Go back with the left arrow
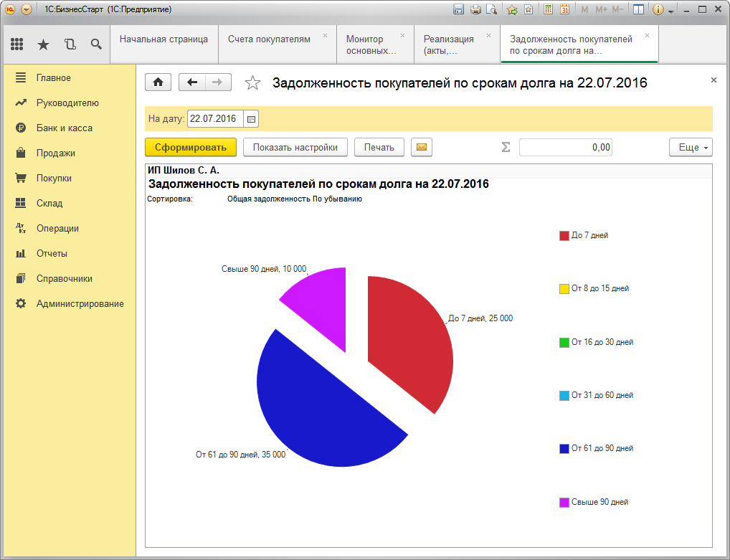The image size is (730, 560). 191,82
